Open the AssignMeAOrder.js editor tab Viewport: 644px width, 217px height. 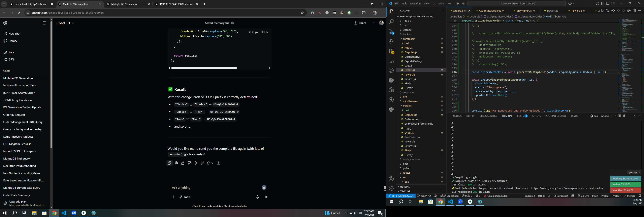(490, 11)
